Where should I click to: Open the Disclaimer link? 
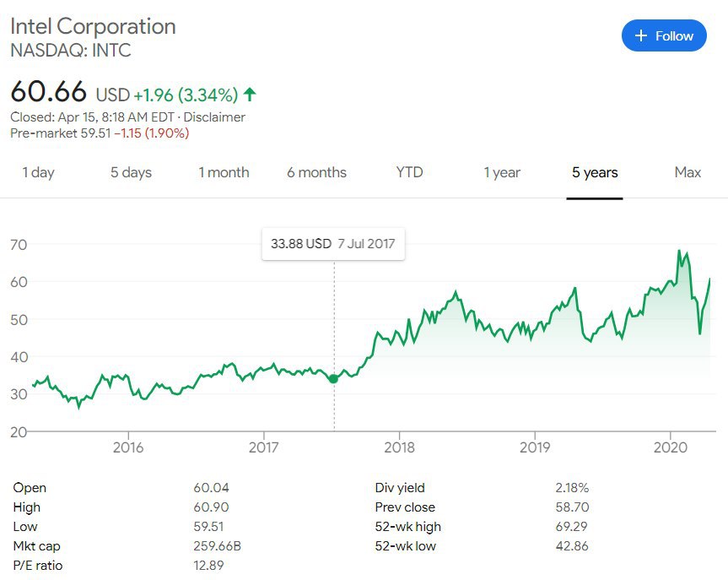pyautogui.click(x=214, y=117)
